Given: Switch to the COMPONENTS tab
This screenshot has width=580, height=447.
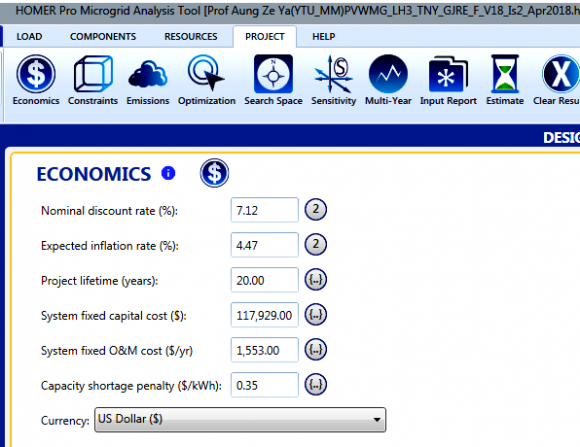Looking at the screenshot, I should pos(103,37).
